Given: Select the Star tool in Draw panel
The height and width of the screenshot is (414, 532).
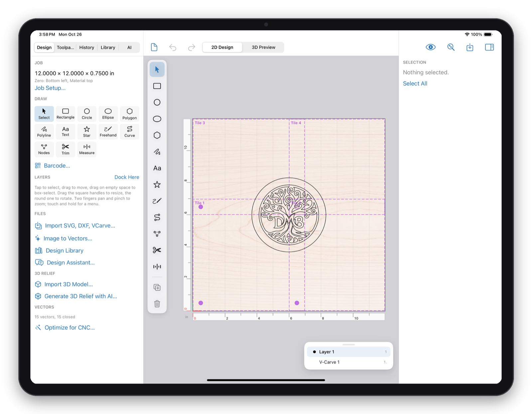Looking at the screenshot, I should (x=87, y=131).
